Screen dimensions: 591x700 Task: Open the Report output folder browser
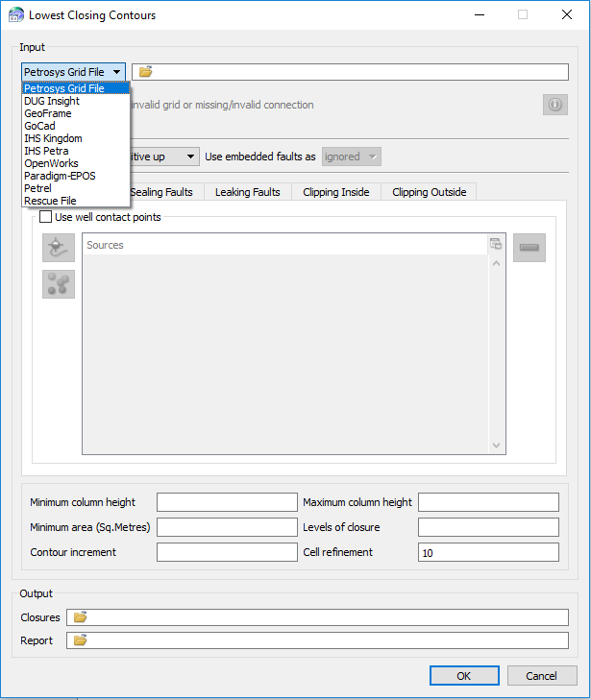(81, 640)
